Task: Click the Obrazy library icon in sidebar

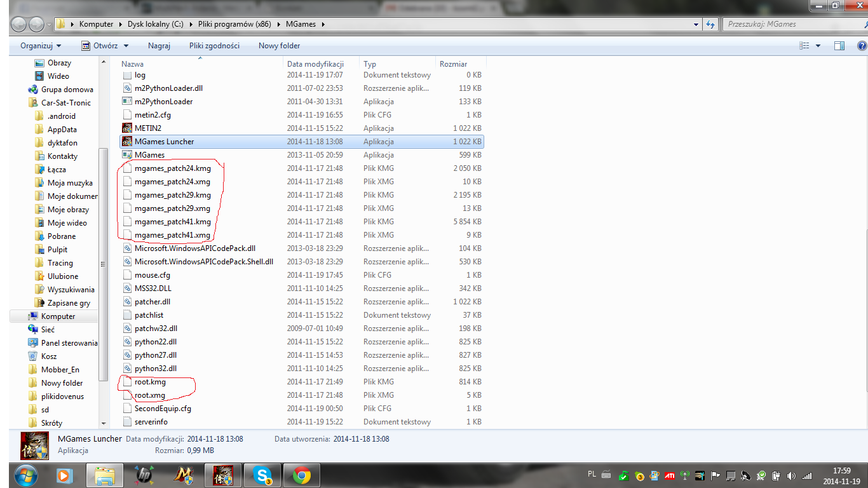Action: click(39, 63)
